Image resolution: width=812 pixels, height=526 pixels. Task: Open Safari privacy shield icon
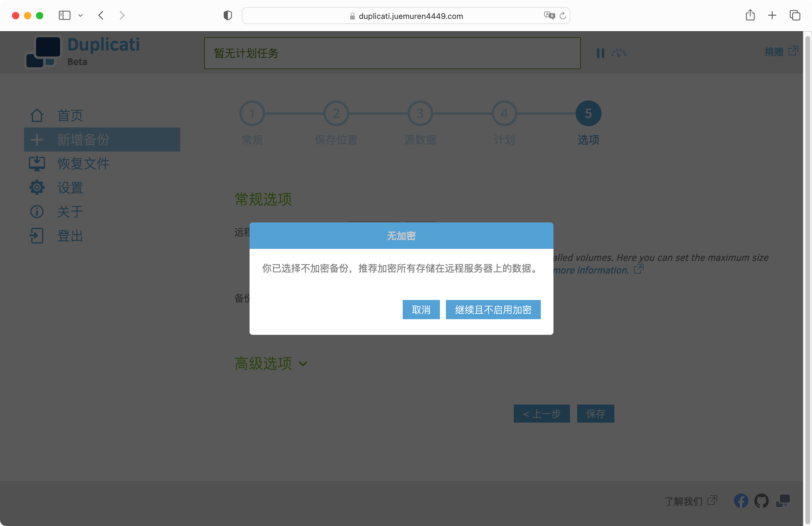(228, 15)
